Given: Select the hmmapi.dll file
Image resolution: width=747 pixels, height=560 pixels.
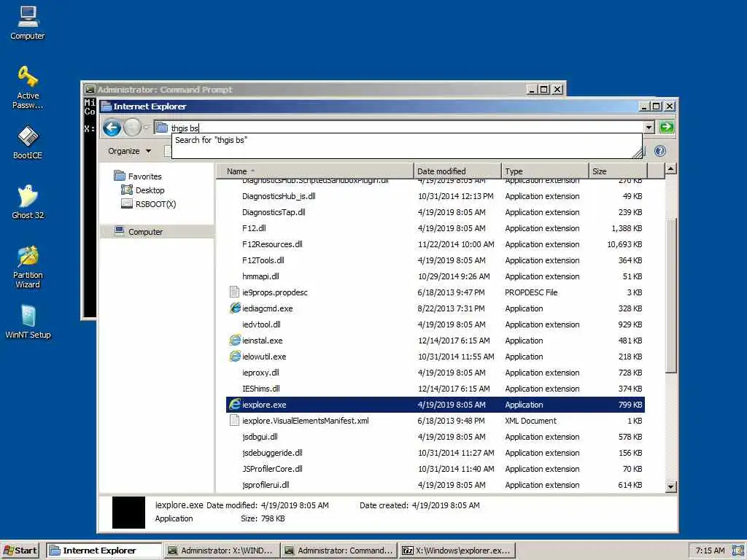Looking at the screenshot, I should pos(260,276).
